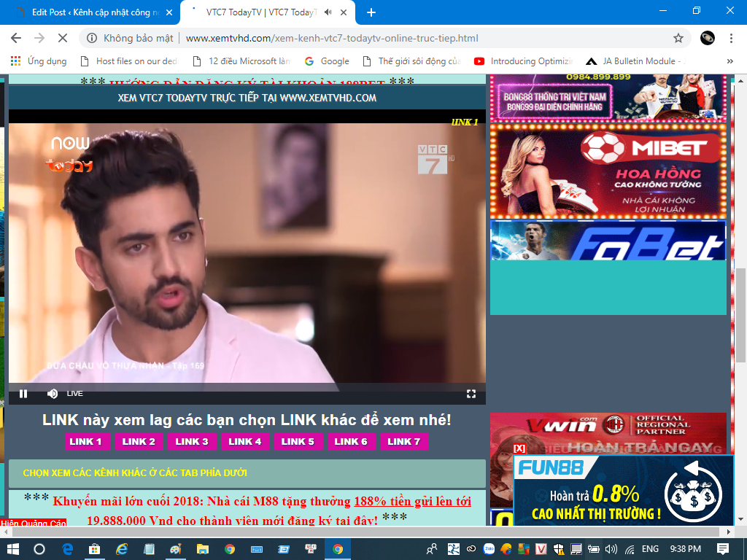Expand the hidden bookmarks overflow chevron

point(730,61)
